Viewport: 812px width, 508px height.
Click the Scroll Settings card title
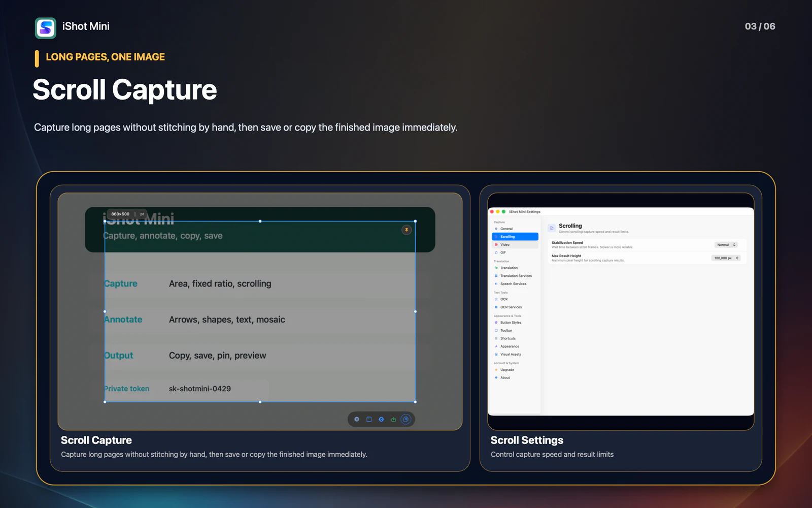tap(527, 440)
